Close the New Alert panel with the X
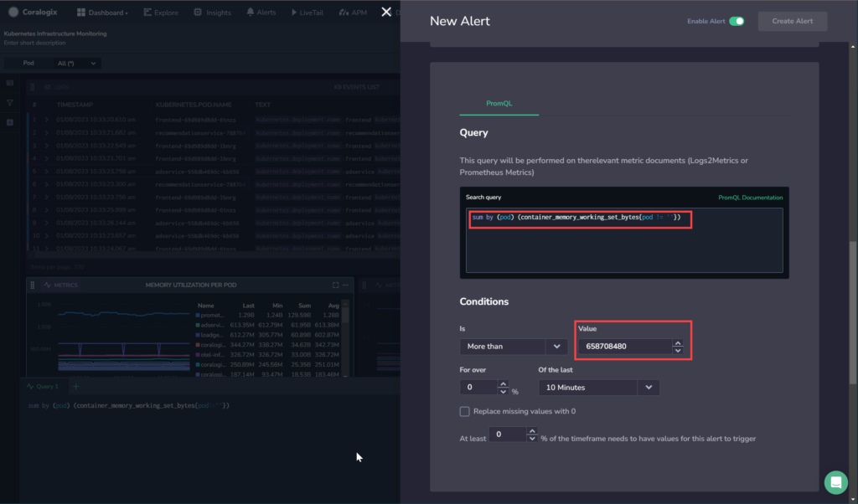Viewport: 858px width, 504px height. point(386,12)
